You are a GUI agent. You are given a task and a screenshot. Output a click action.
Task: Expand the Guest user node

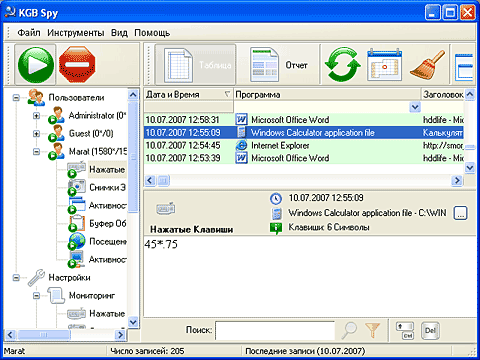pos(36,134)
